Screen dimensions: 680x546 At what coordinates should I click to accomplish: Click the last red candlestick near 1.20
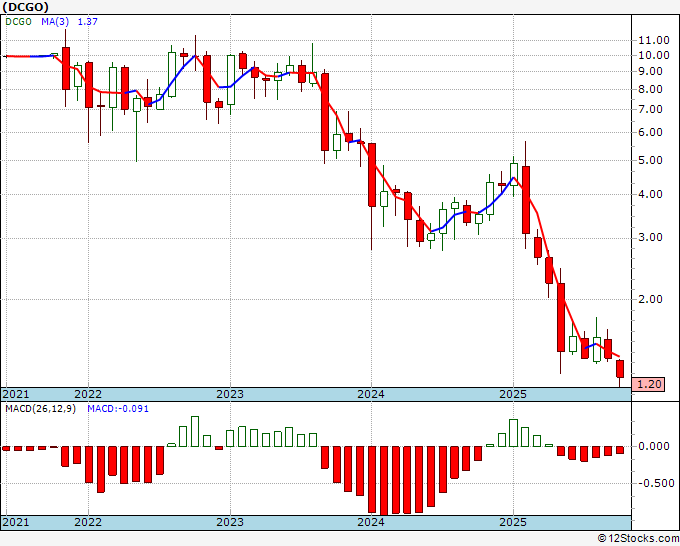620,369
